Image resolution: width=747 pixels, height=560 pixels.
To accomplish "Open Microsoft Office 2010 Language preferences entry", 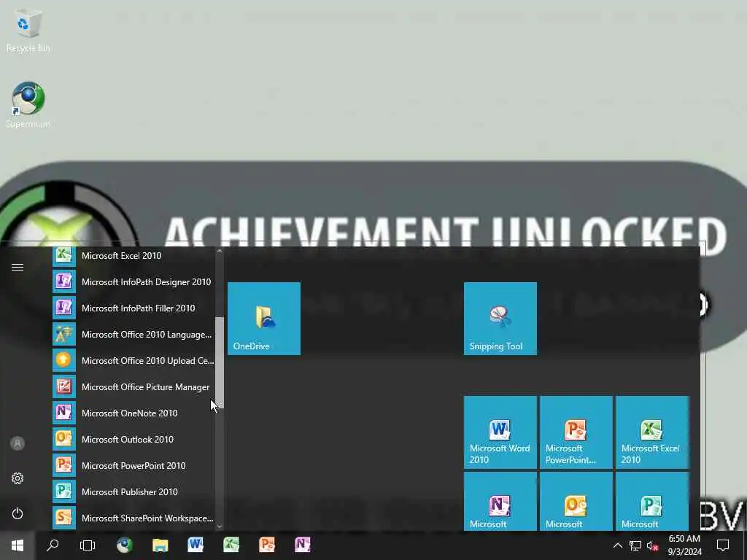I will (133, 334).
